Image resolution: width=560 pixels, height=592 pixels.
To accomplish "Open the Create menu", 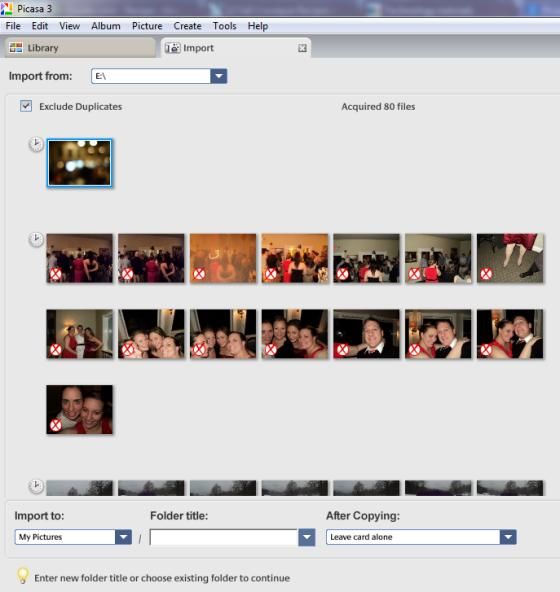I will pyautogui.click(x=187, y=26).
